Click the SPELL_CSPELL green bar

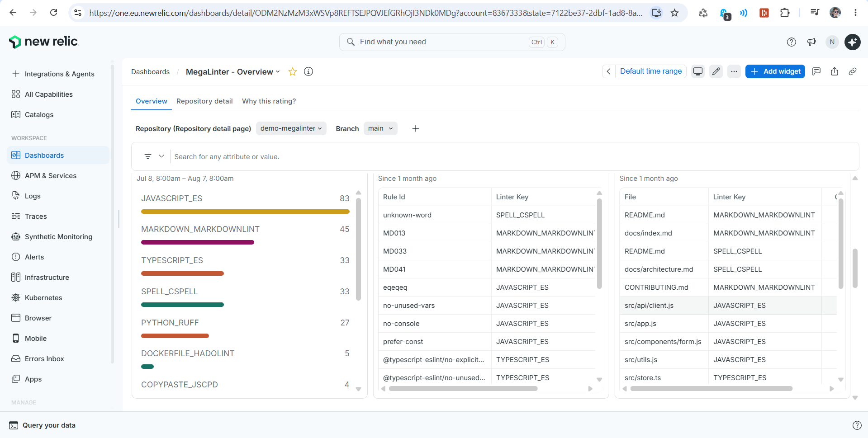tap(182, 305)
